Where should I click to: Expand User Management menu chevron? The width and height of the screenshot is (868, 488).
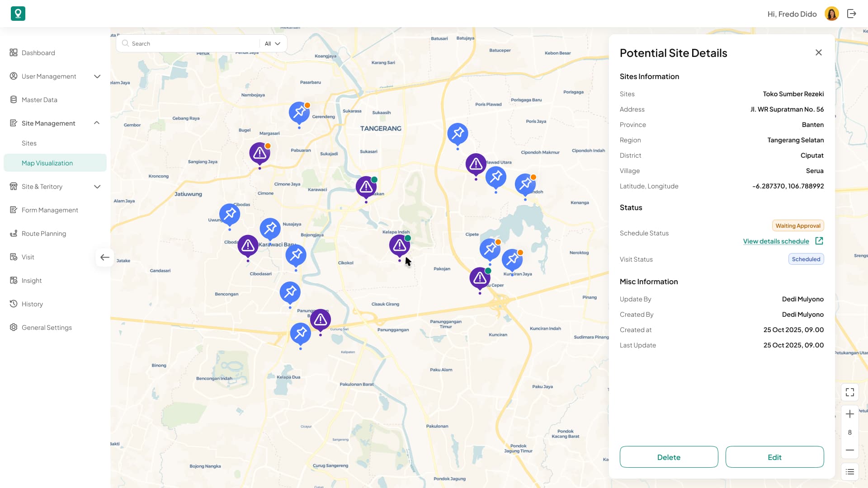[x=97, y=76]
